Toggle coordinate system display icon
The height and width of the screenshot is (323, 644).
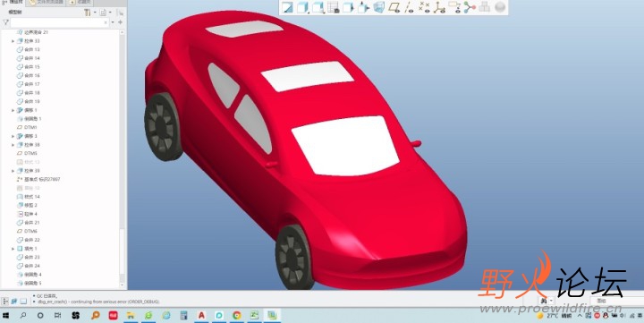439,7
